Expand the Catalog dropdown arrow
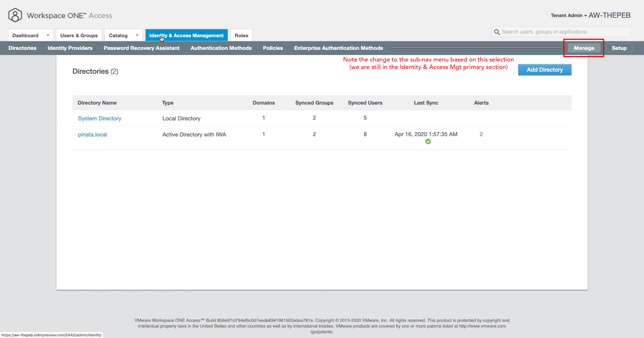This screenshot has width=644, height=338. point(137,35)
